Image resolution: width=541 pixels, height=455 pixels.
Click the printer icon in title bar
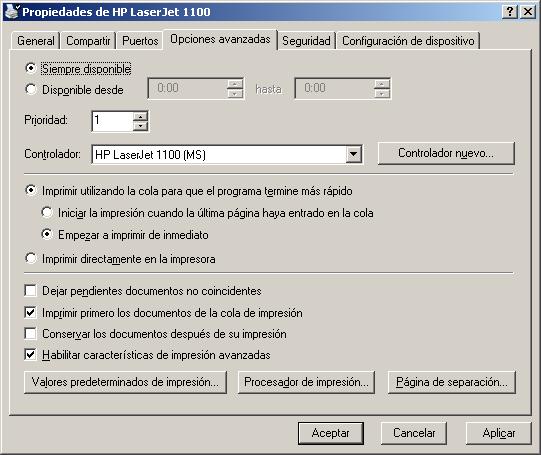pos(12,11)
